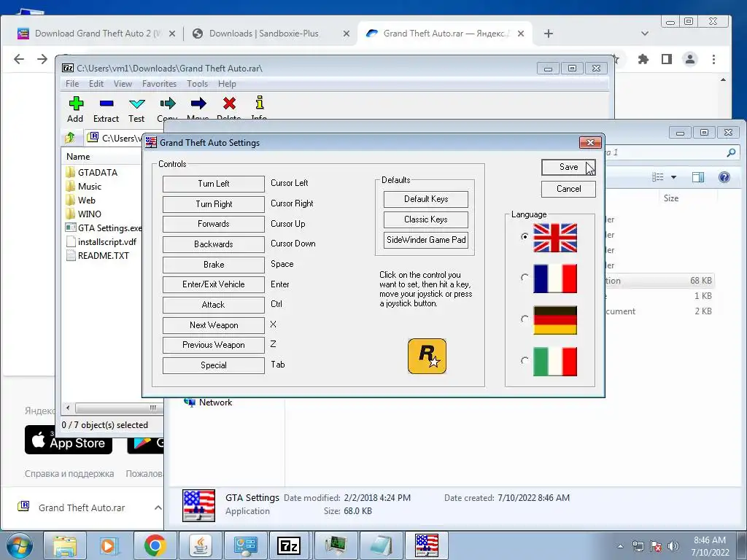Click the GTA Settings taskbar icon

pos(426,545)
